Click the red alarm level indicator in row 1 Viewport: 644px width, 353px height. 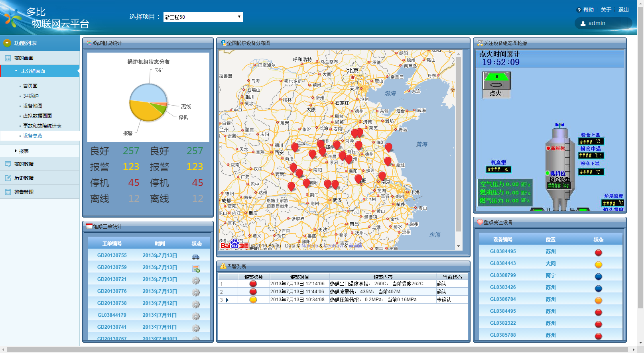[253, 284]
